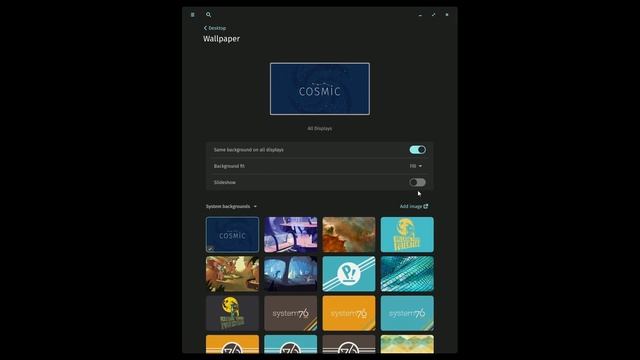Select the autumn orange forest illustration wallpaper
This screenshot has height=360, width=640.
point(232,274)
